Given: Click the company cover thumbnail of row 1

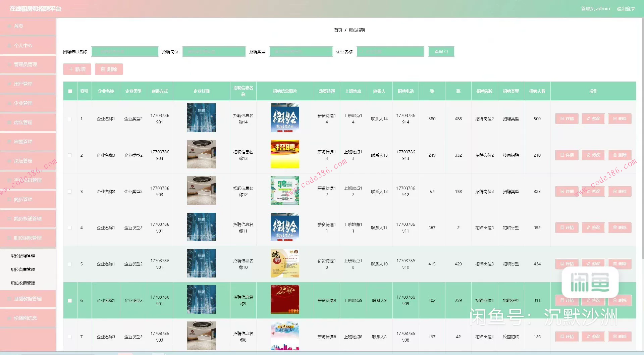Looking at the screenshot, I should [x=201, y=118].
